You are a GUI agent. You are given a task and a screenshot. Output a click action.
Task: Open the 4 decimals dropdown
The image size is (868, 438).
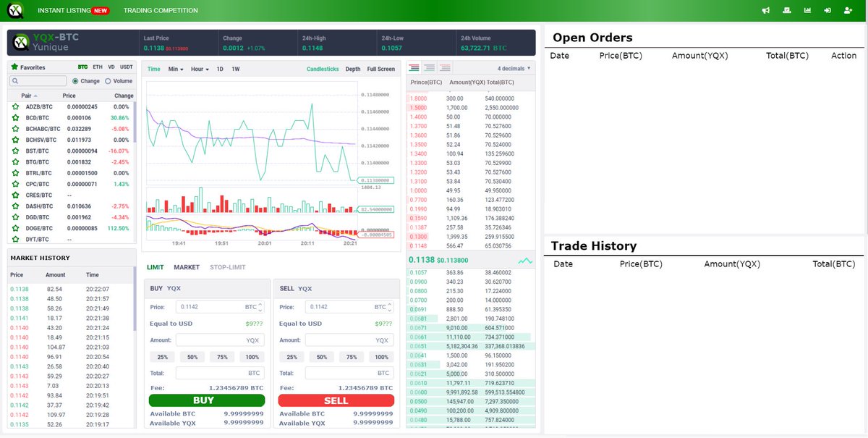point(514,68)
